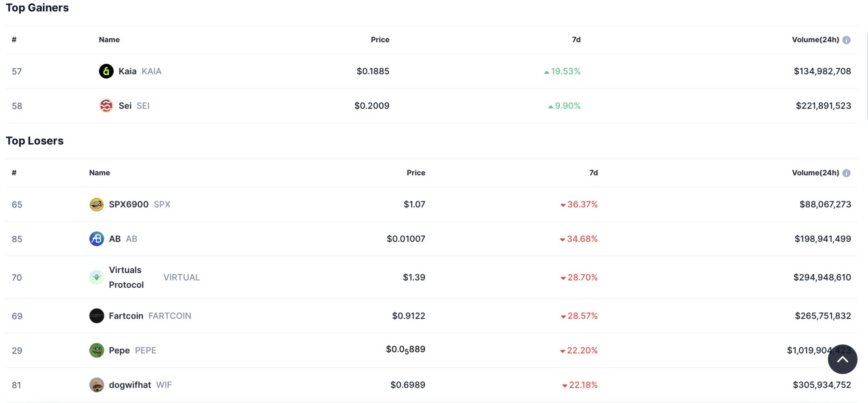Click the scroll-to-top arrow button

[x=843, y=359]
